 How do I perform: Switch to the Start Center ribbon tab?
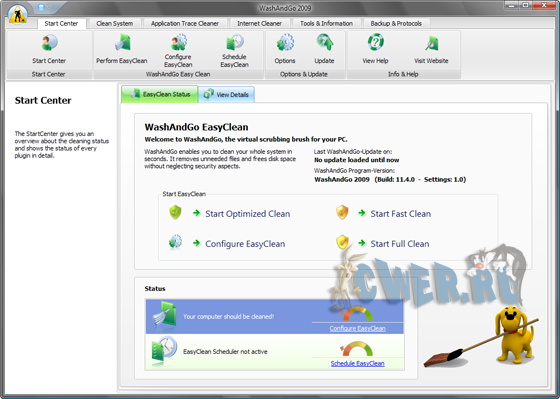pos(61,24)
